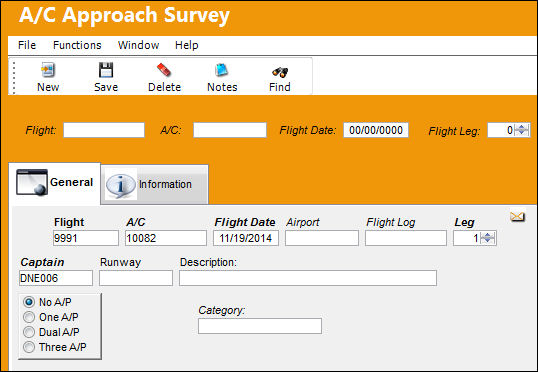Screen dimensions: 538x372
Task: Click the "Description:" label text
Action: [x=208, y=262]
